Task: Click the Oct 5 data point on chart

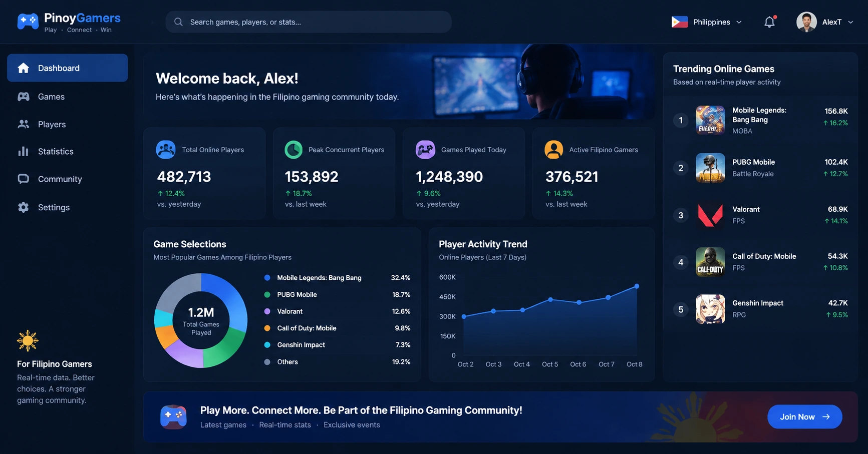Action: point(550,300)
